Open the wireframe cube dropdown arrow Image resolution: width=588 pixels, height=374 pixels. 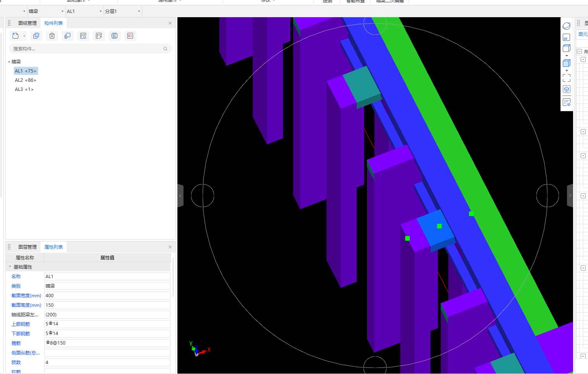pos(567,56)
